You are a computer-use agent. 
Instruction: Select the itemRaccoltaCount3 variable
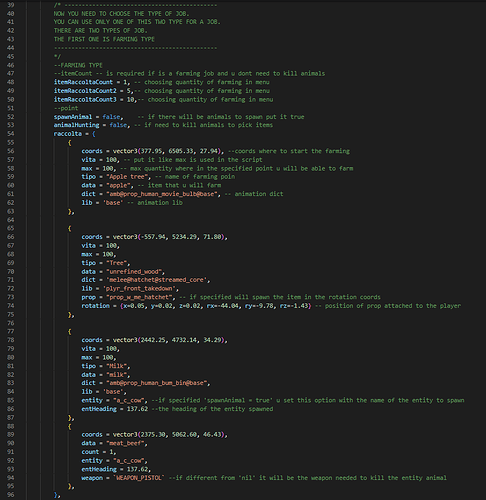[85, 99]
